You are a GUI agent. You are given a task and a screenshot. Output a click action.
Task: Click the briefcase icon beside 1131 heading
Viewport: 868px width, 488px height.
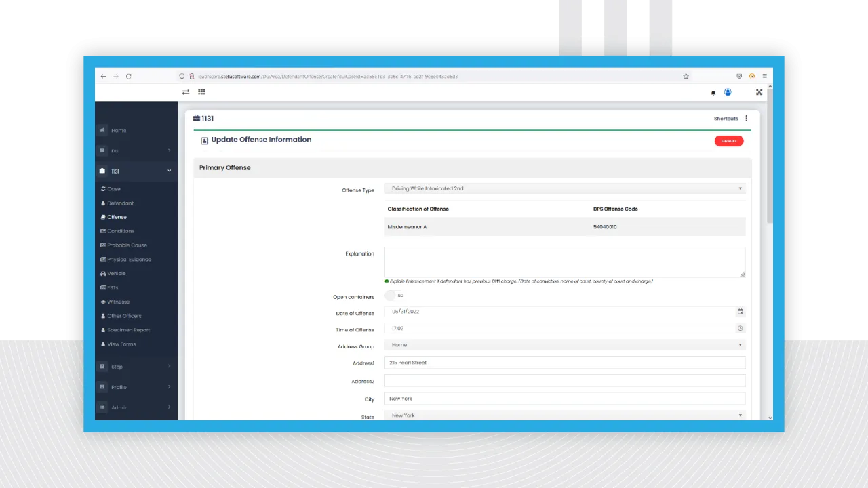[x=197, y=119]
